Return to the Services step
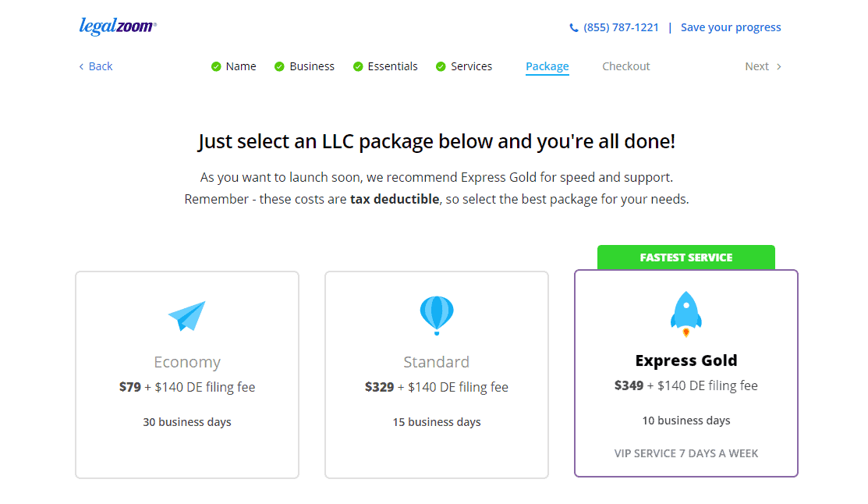 471,66
